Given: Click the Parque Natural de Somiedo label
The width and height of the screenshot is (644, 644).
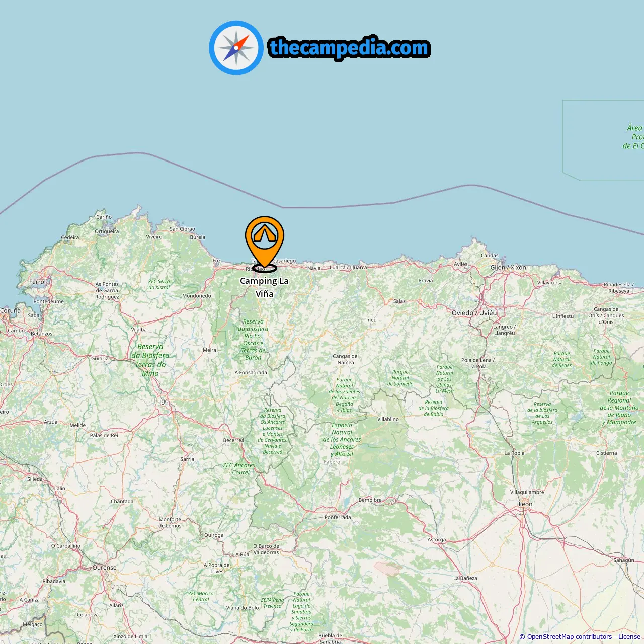Looking at the screenshot, I should coord(400,378).
